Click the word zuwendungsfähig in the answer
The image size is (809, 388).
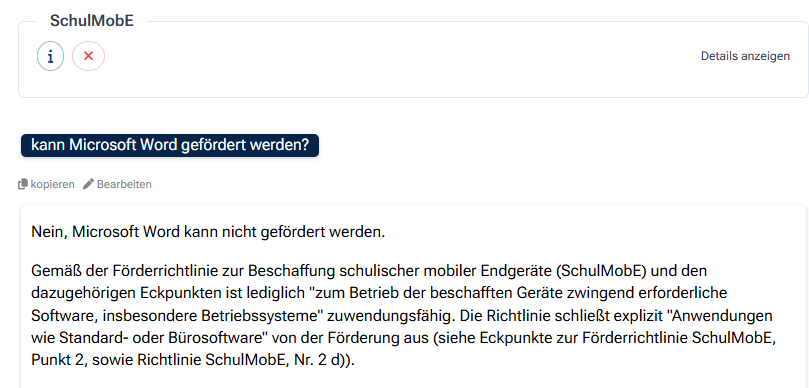(400, 315)
